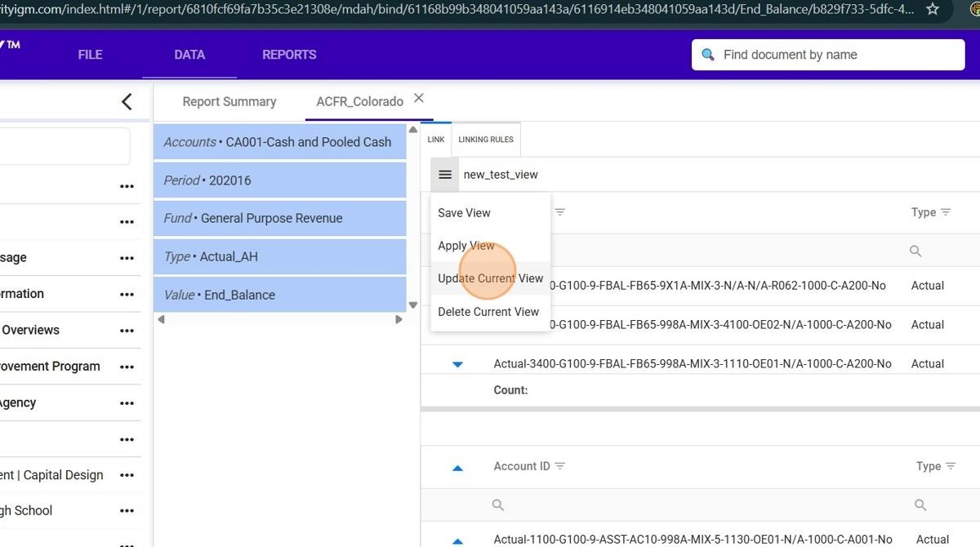Collapse the lower Account ID table header arrow
Image resolution: width=980 pixels, height=547 pixels.
pyautogui.click(x=457, y=468)
